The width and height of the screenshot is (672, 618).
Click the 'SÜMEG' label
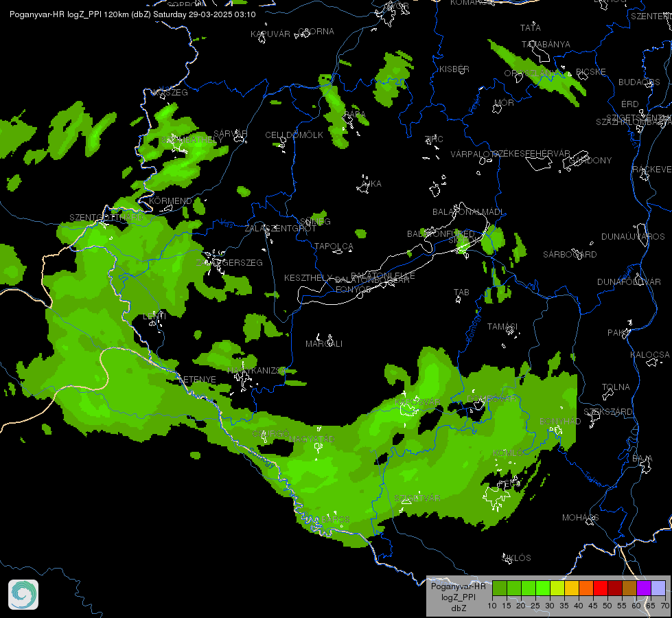315,222
